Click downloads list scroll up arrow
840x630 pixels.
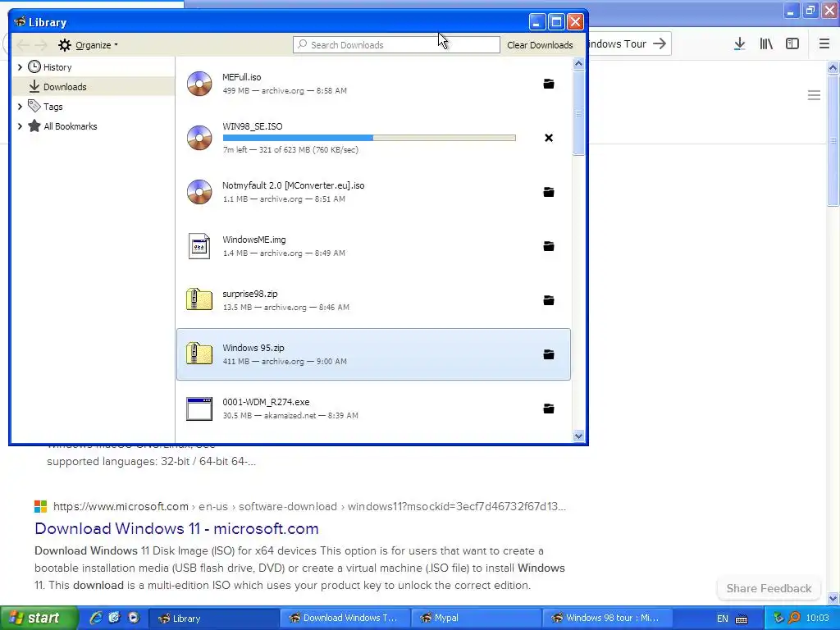[x=578, y=63]
